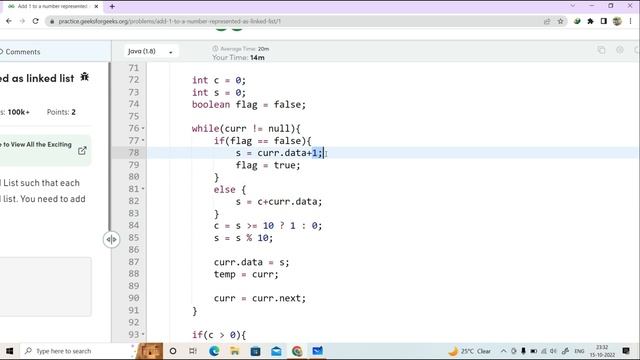Click 'flag = true;' code line
The height and width of the screenshot is (360, 640).
click(x=268, y=165)
